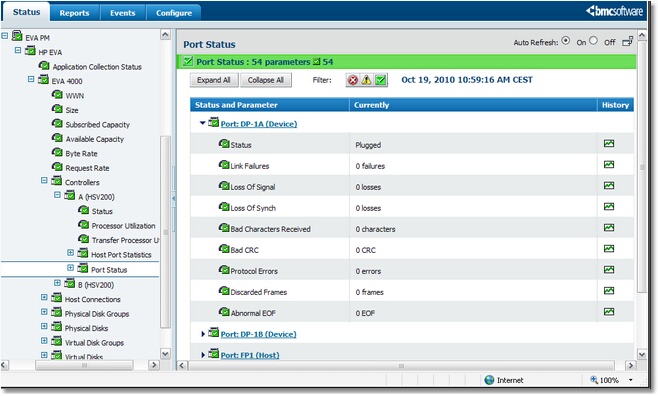Click the Byte Rate parameter icon
The image size is (658, 396).
(57, 152)
